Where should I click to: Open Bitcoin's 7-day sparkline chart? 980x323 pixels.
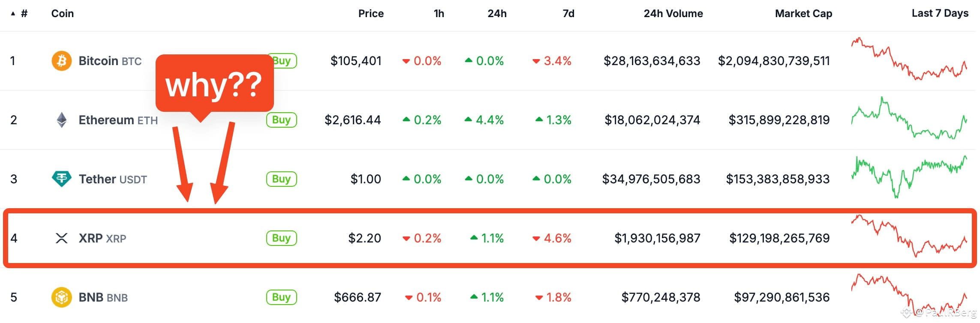909,59
